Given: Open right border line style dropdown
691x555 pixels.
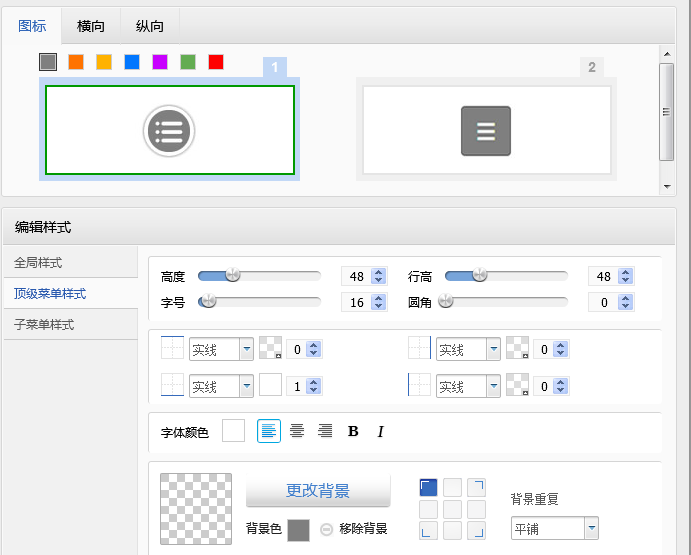Looking at the screenshot, I should click(493, 349).
